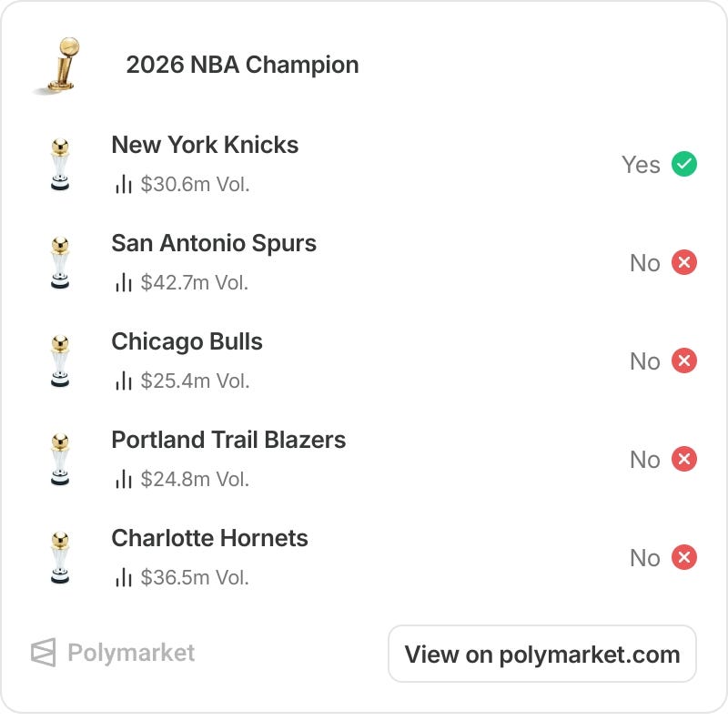Select the San Antonio Spurs outcome
728x721 pixels.
coord(214,243)
